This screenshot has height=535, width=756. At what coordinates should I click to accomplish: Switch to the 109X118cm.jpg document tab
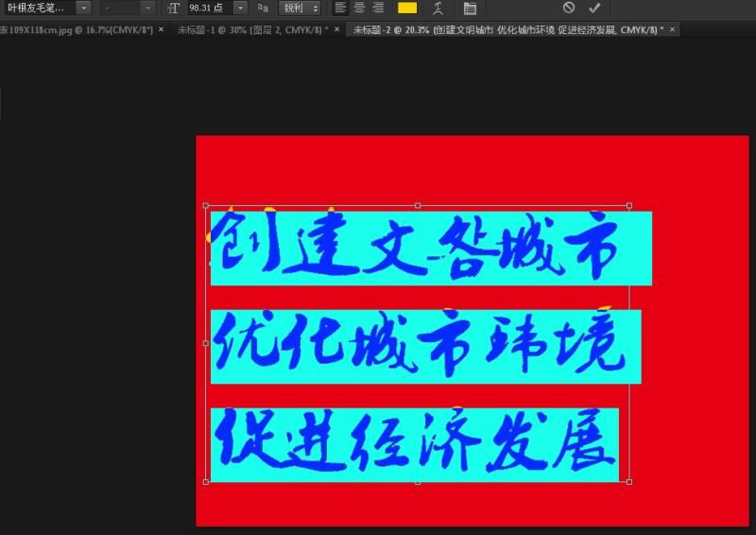(76, 29)
